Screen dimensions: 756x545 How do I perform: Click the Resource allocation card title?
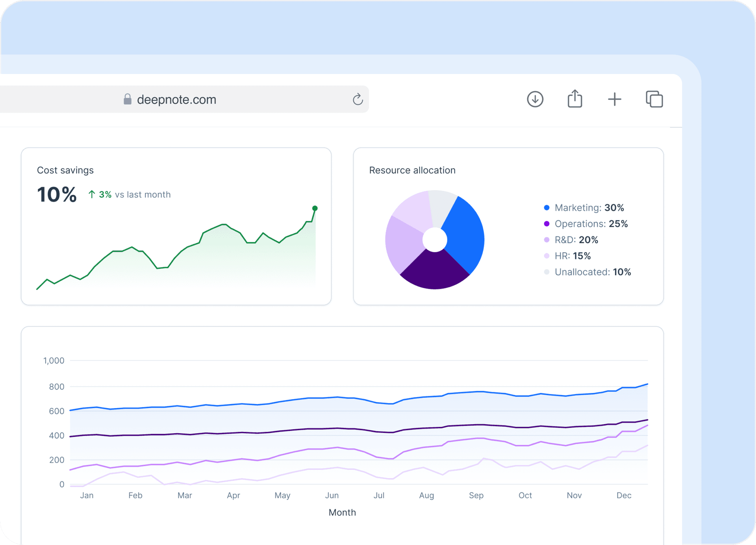point(412,170)
